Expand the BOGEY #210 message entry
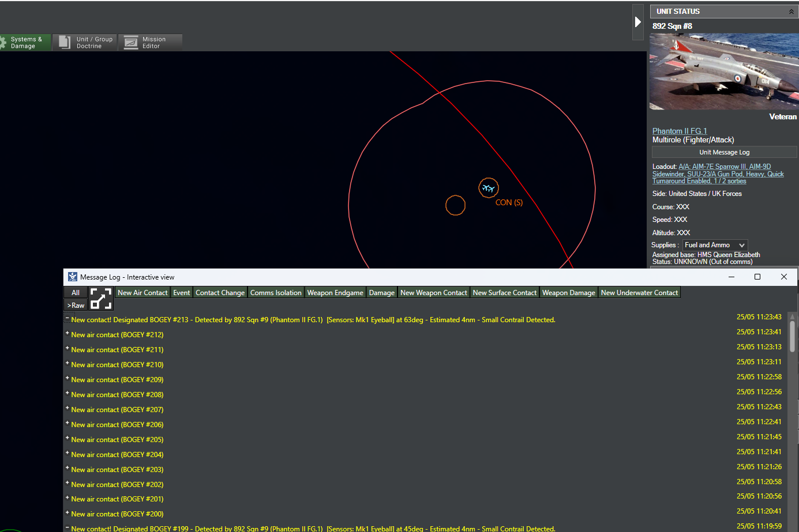Image resolution: width=799 pixels, height=532 pixels. 67,364
